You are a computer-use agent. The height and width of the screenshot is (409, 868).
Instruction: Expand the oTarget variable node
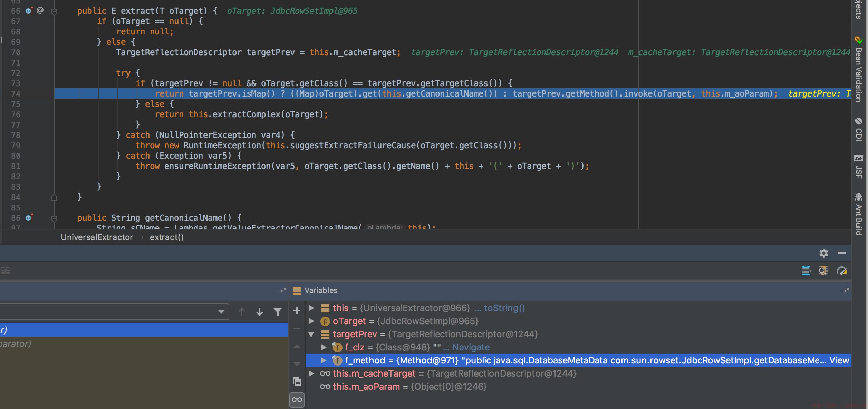click(x=311, y=321)
